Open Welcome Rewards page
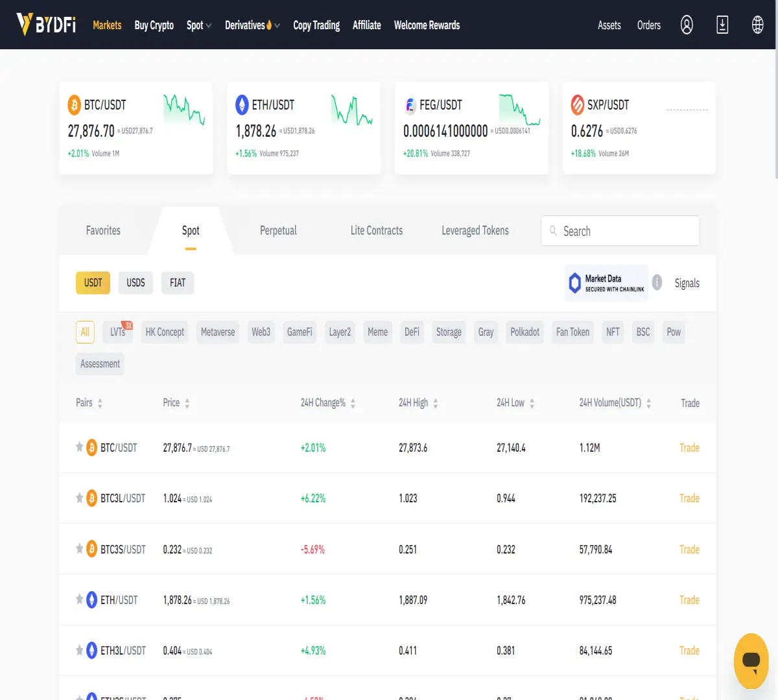 (x=427, y=25)
